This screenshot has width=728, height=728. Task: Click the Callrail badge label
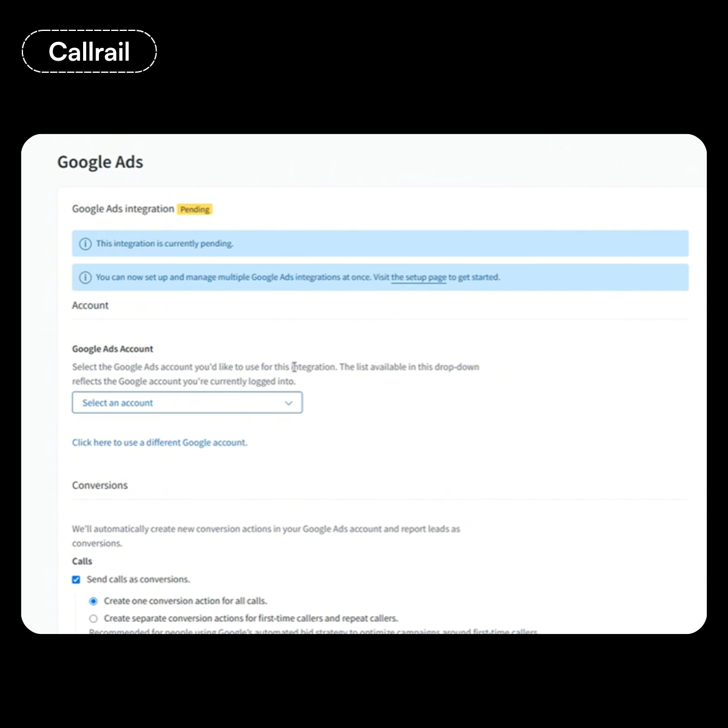89,52
